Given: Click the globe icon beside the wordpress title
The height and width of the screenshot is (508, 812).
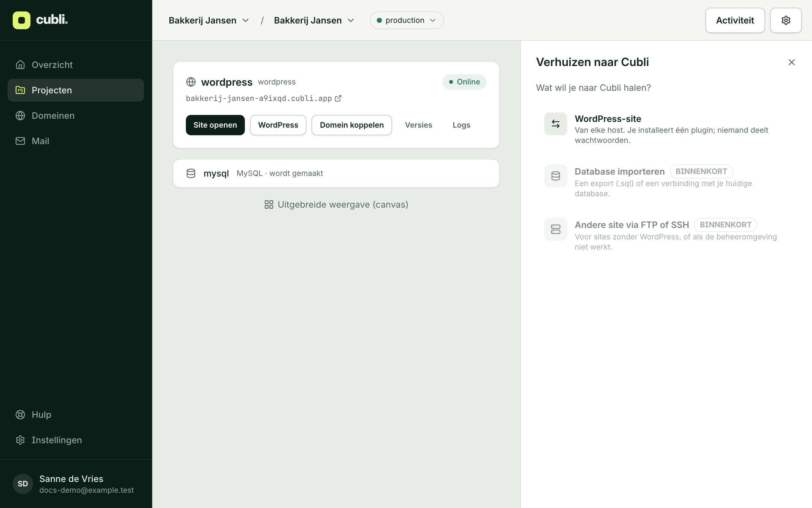Looking at the screenshot, I should [x=191, y=82].
